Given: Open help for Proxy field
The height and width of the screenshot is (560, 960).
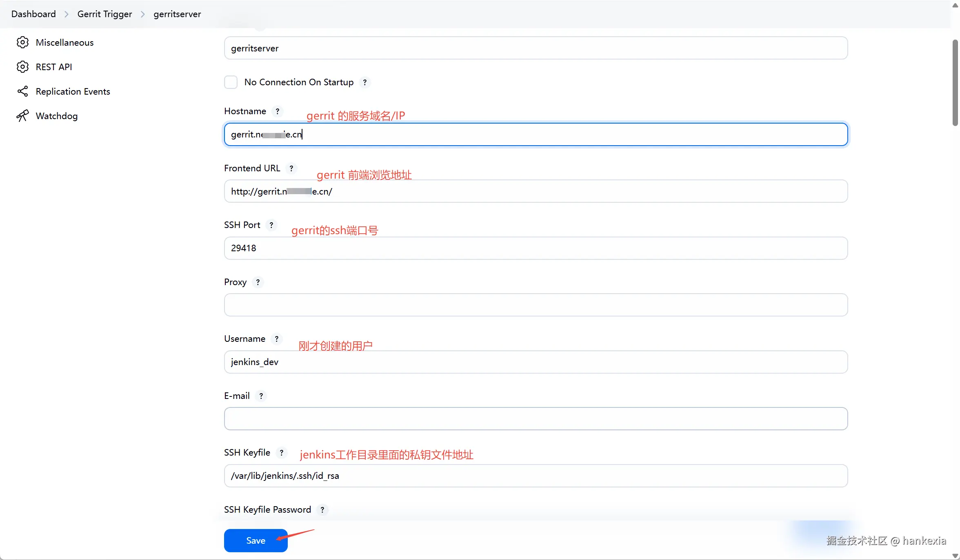Looking at the screenshot, I should (x=258, y=282).
